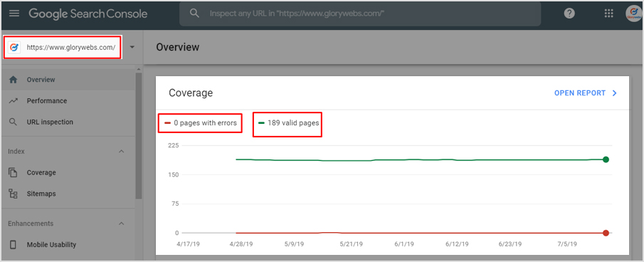Click the 5/9/19 axis date
644x262 pixels.
[x=294, y=244]
